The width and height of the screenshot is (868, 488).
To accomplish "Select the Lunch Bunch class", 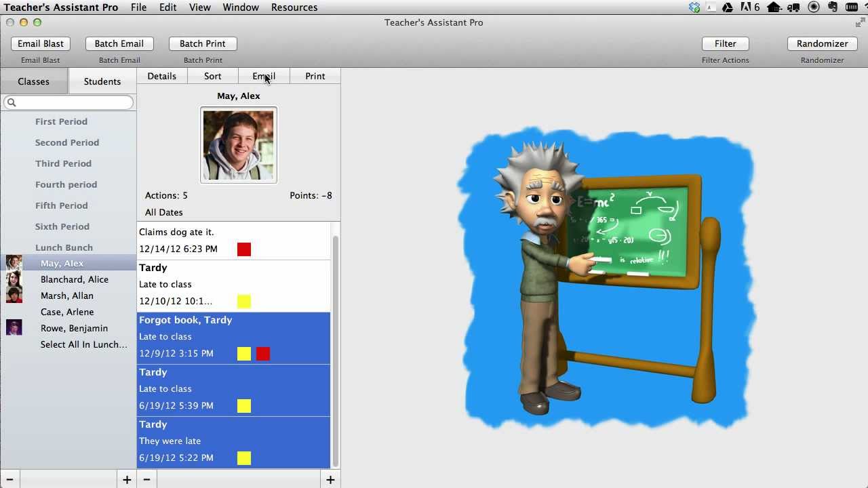I will [68, 247].
